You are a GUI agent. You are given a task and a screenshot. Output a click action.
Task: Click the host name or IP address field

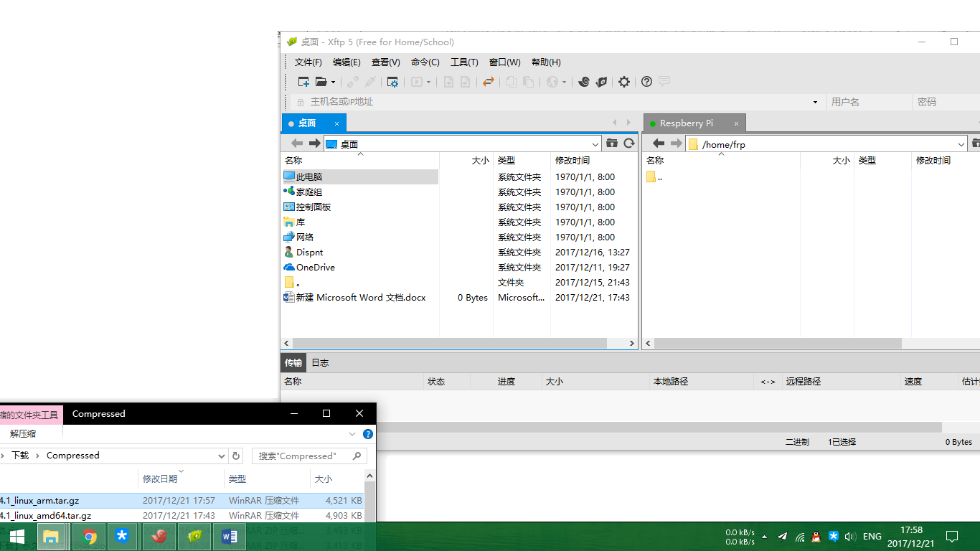coord(558,102)
